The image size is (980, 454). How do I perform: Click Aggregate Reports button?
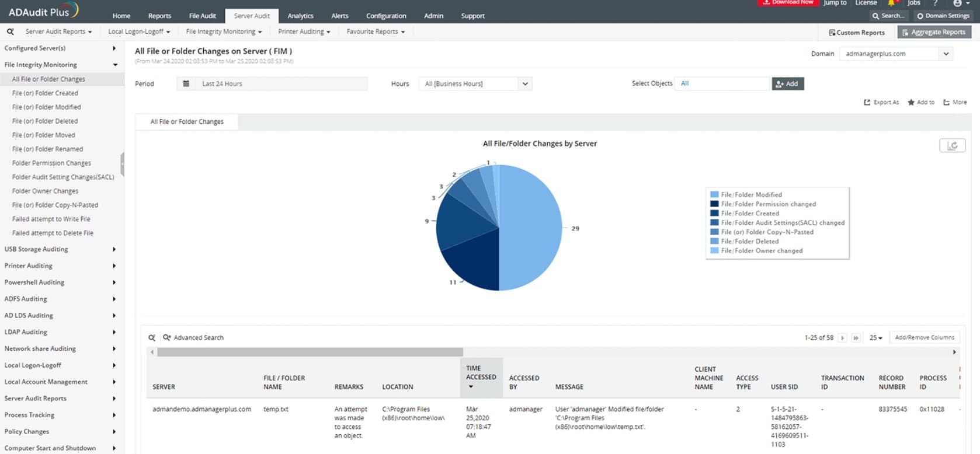point(934,32)
